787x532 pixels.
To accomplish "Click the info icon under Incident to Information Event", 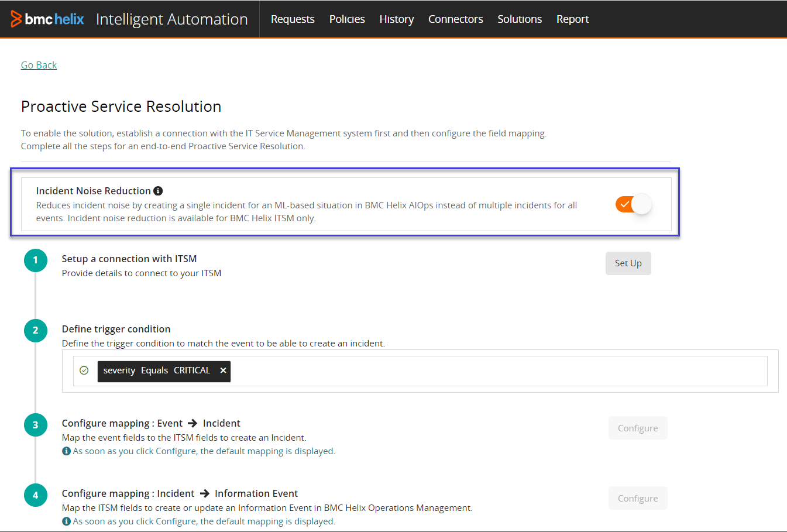I will tap(66, 521).
